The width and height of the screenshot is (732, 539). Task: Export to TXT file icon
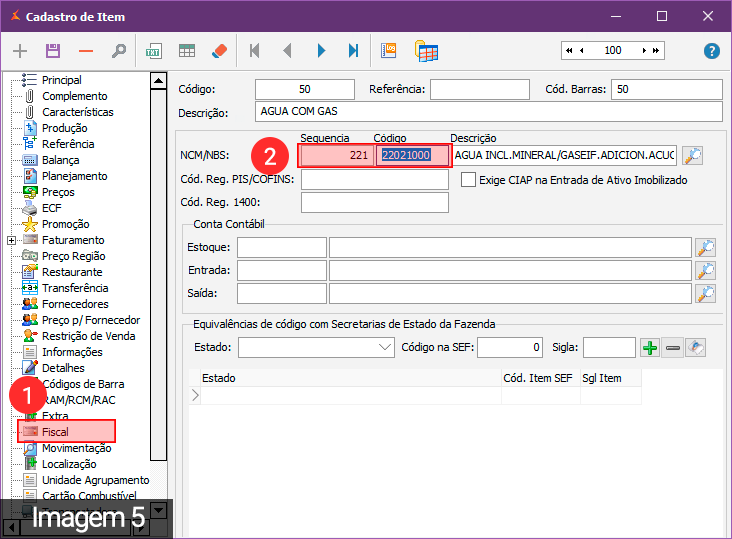[x=154, y=51]
